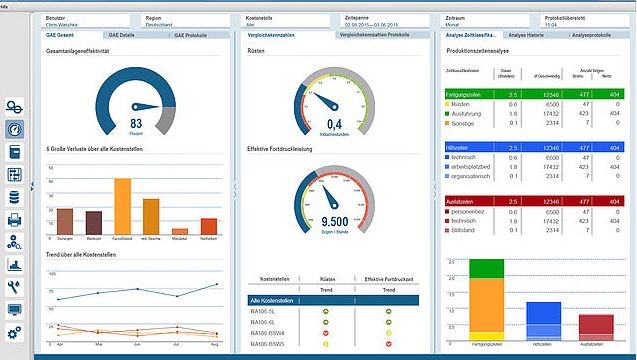The image size is (637, 360).
Task: Open the Kostenstelle selector field
Action: [x=286, y=22]
